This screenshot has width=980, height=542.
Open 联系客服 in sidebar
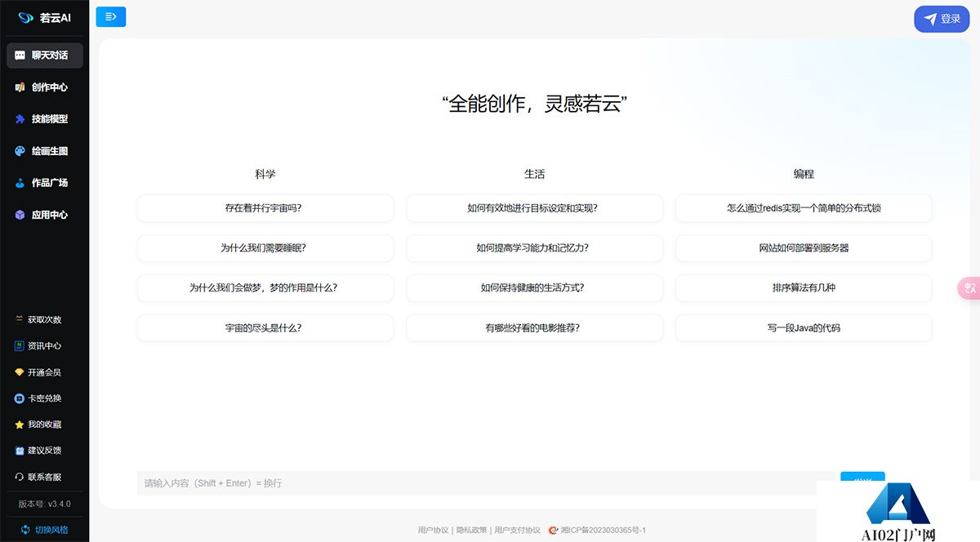[x=45, y=477]
